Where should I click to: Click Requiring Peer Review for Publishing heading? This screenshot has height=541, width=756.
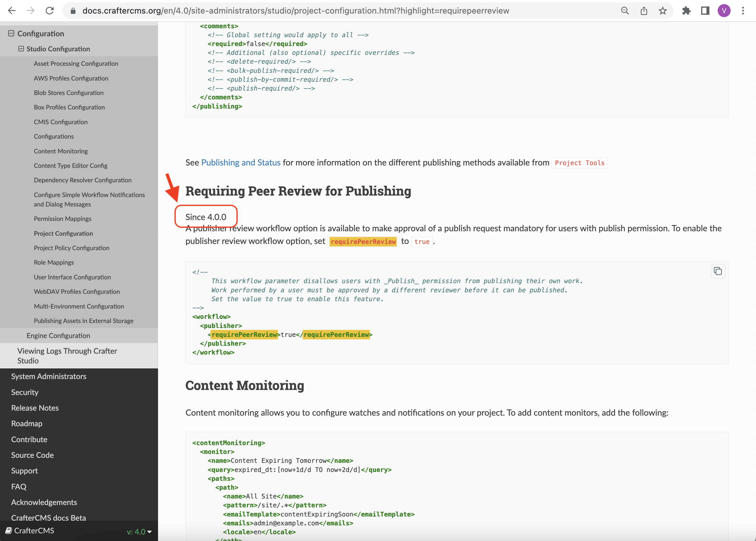298,191
